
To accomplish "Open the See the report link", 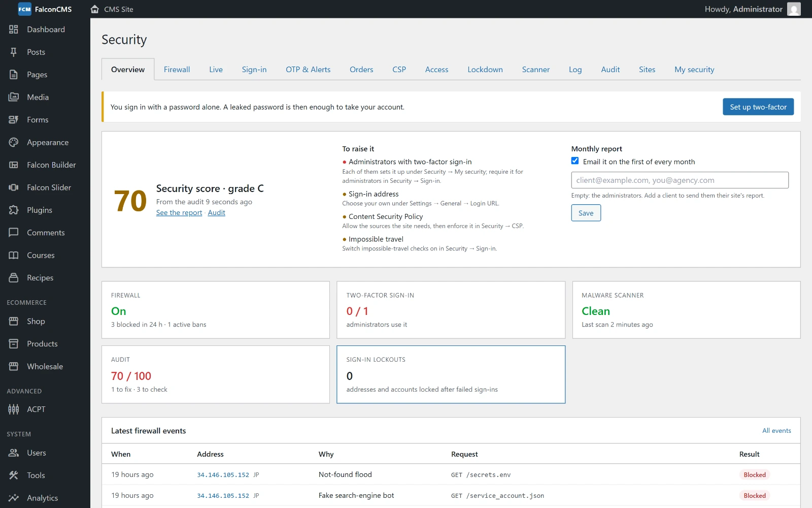I will tap(179, 213).
